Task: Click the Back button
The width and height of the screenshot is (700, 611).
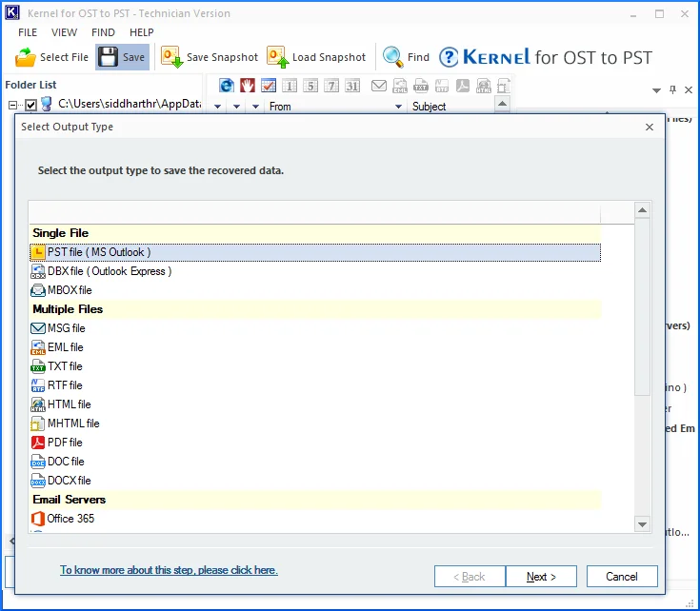Action: coord(470,577)
